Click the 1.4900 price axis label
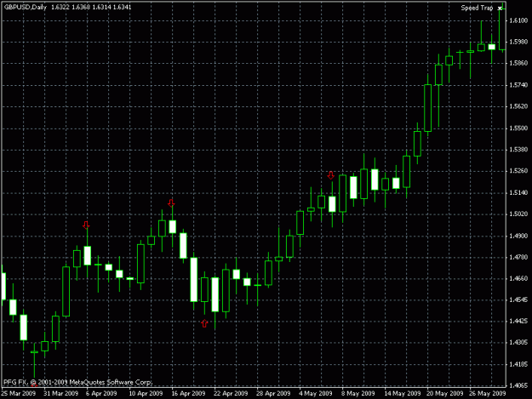This screenshot has height=399, width=532. [518, 236]
